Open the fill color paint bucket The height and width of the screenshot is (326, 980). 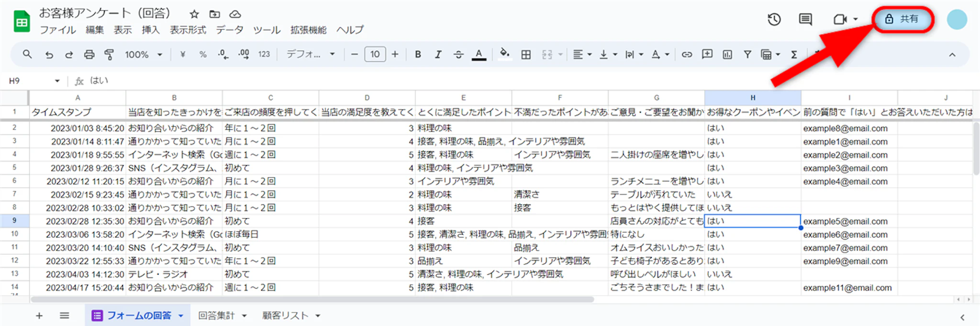[x=504, y=54]
